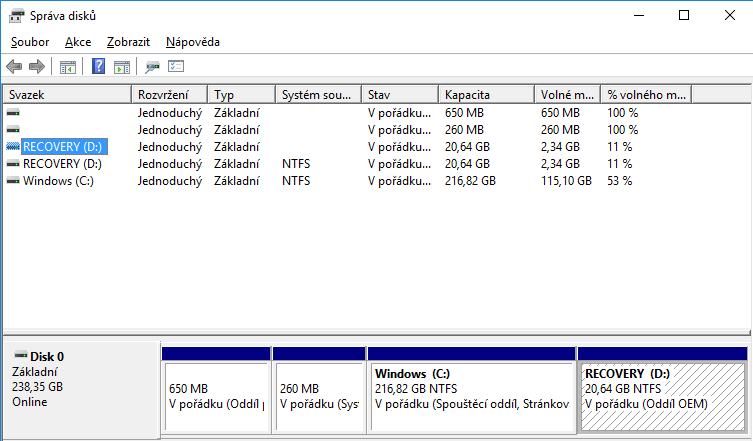Sort list by the Kapacita column header

click(x=487, y=94)
